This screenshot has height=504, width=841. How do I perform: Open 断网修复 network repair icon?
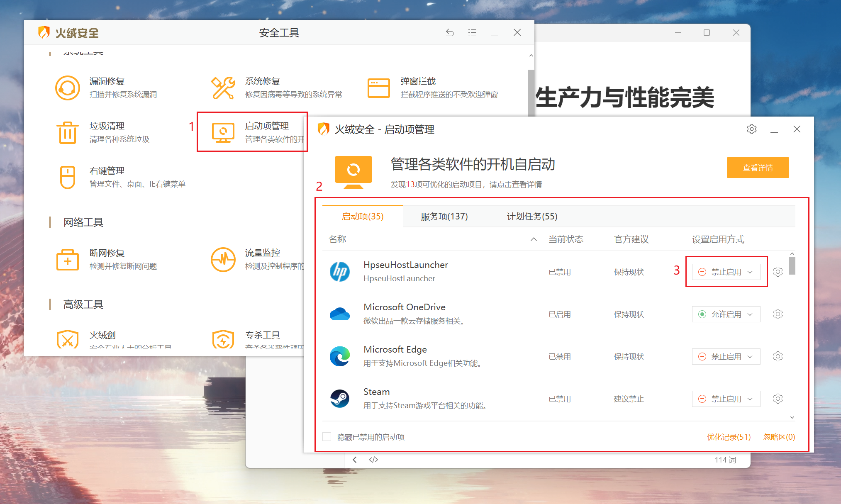point(68,260)
